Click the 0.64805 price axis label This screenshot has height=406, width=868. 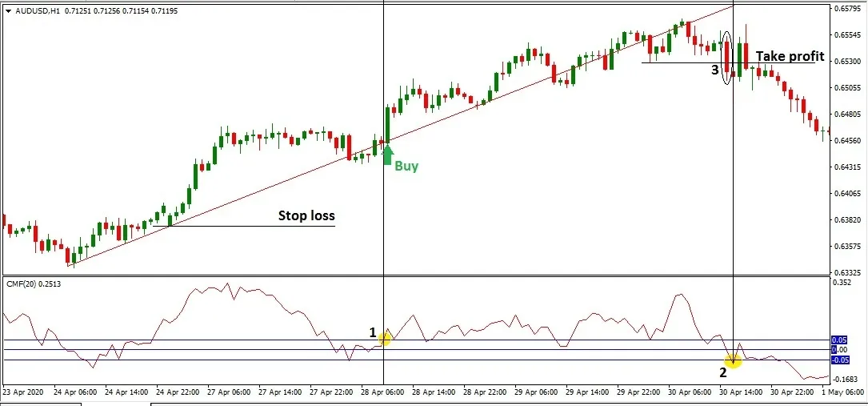847,114
